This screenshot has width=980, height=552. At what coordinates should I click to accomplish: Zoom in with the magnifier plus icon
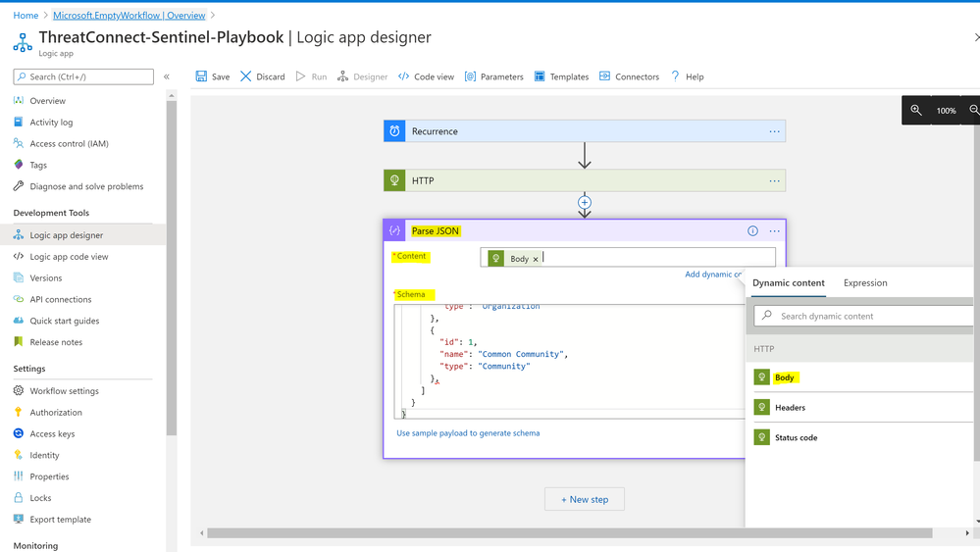coord(915,110)
